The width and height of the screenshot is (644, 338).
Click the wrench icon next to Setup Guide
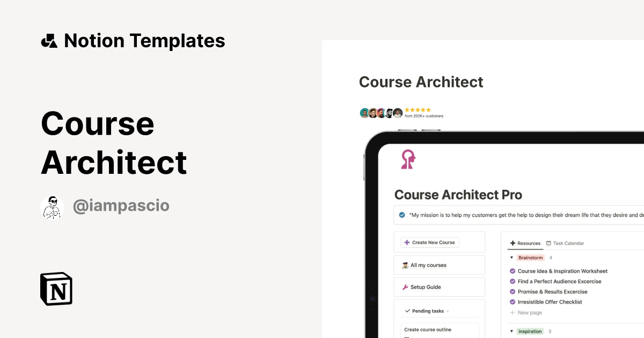point(406,287)
